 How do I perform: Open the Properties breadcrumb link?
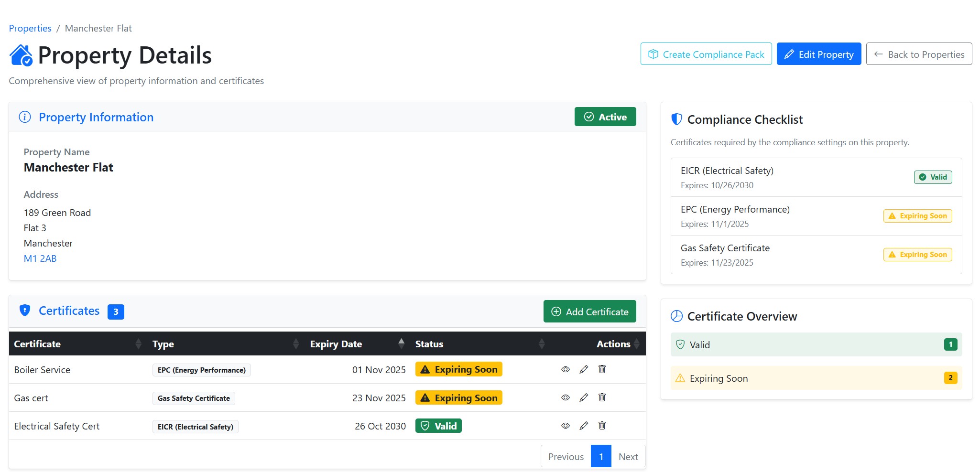click(30, 28)
